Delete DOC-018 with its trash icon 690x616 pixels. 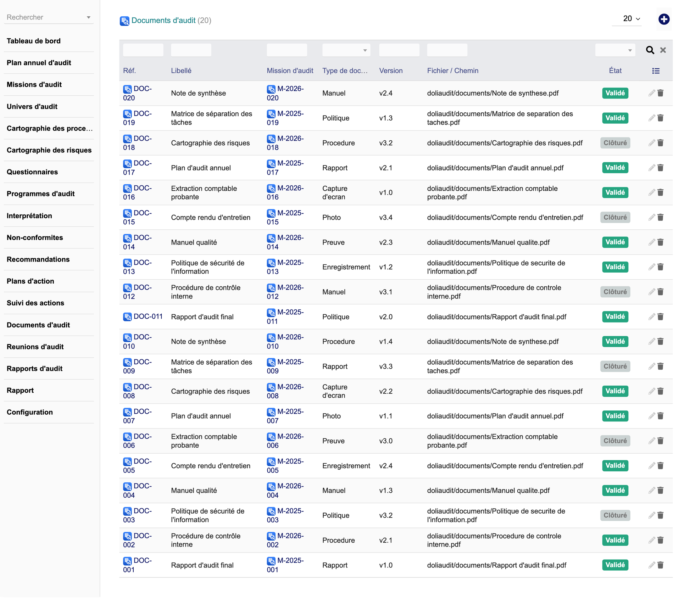pos(660,143)
